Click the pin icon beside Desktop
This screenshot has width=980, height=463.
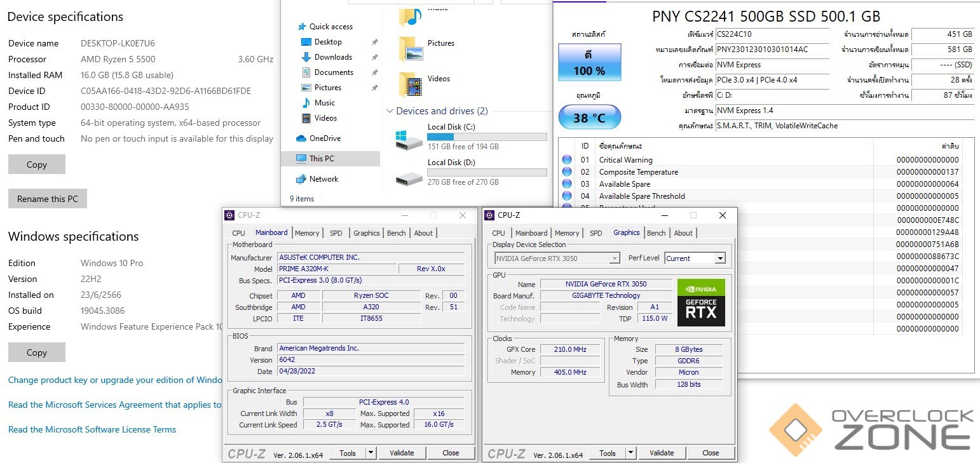click(374, 42)
